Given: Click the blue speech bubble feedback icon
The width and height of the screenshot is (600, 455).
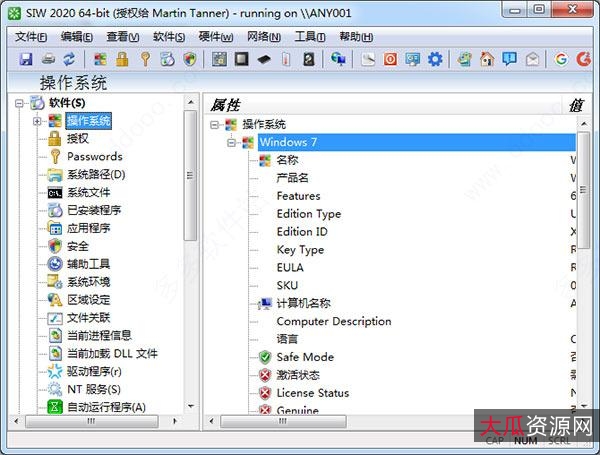Looking at the screenshot, I should [x=509, y=59].
